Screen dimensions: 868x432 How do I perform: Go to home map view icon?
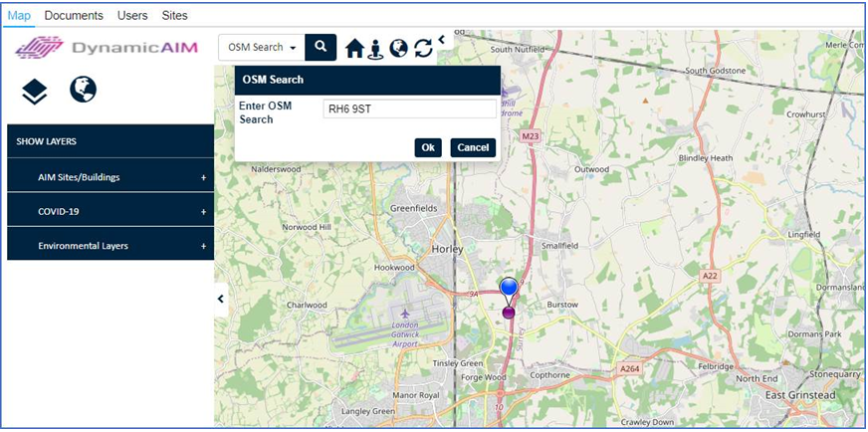pyautogui.click(x=354, y=49)
